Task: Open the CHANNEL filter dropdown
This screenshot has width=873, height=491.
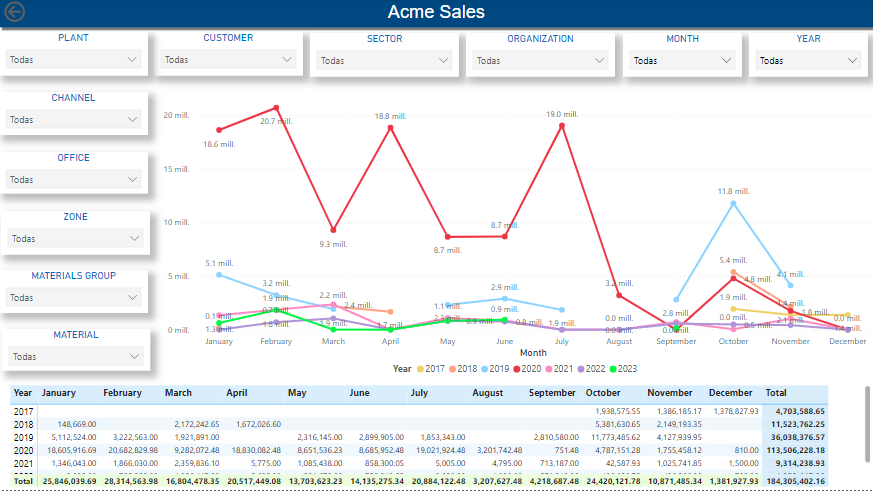Action: pyautogui.click(x=73, y=120)
